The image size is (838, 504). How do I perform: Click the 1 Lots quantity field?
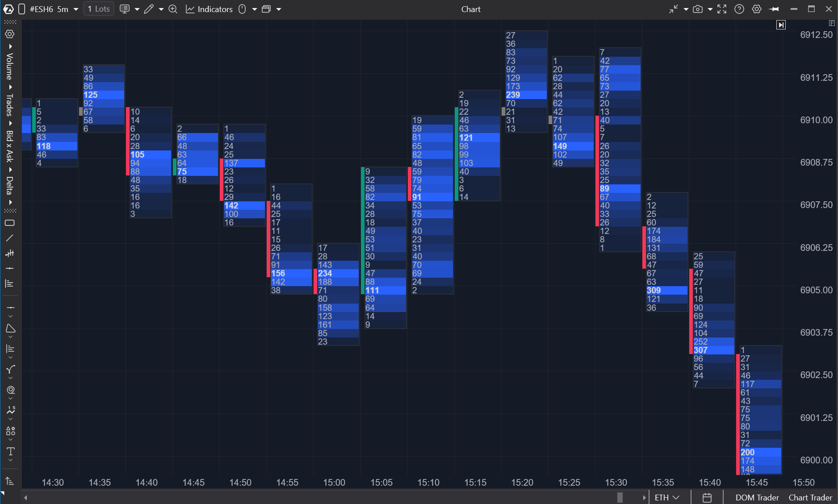pos(99,9)
